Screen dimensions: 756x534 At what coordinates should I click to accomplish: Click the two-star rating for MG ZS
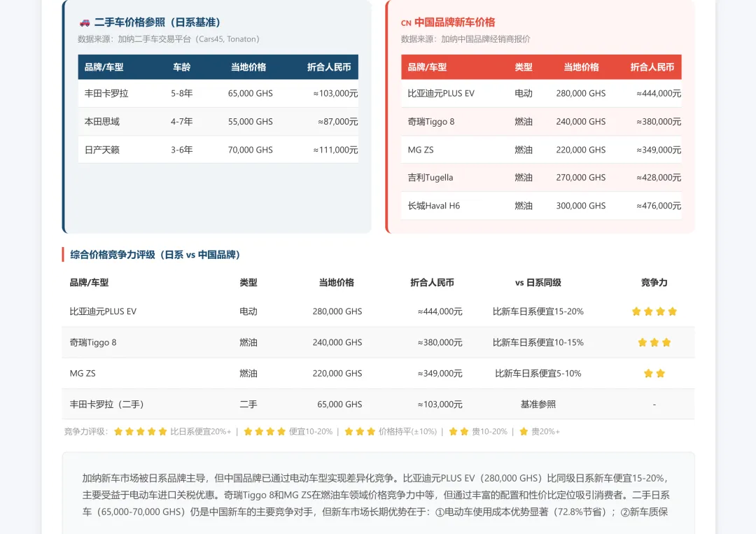click(x=654, y=373)
